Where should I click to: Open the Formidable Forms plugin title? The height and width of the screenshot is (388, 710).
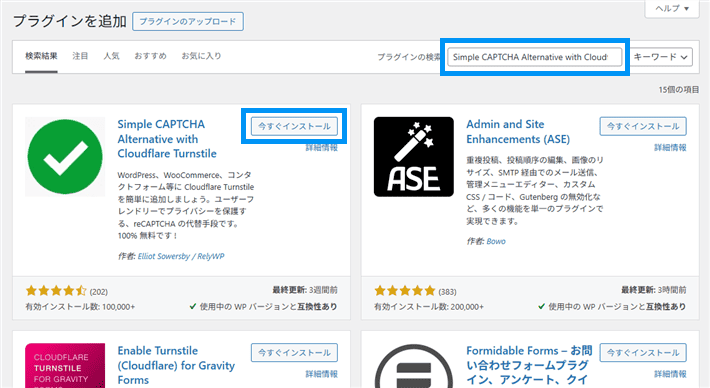click(x=529, y=365)
